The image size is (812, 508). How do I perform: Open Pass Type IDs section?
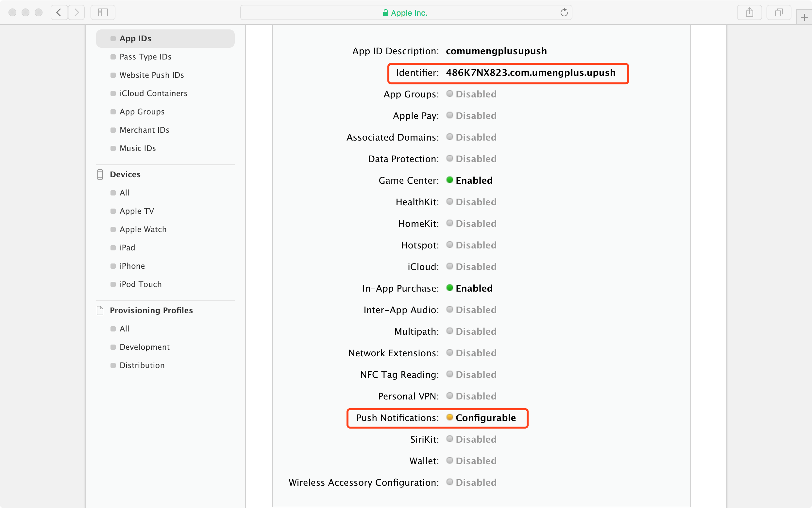click(145, 57)
